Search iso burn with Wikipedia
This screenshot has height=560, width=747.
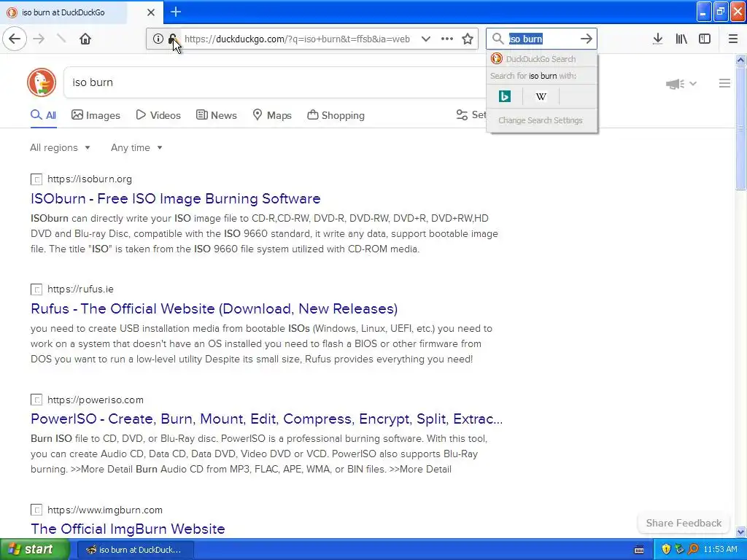pyautogui.click(x=541, y=97)
